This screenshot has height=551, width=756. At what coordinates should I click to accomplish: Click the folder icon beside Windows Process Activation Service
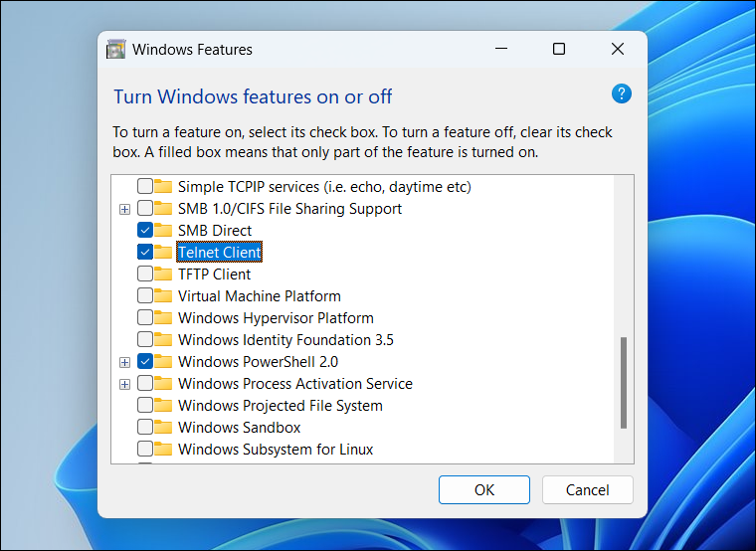[x=163, y=383]
